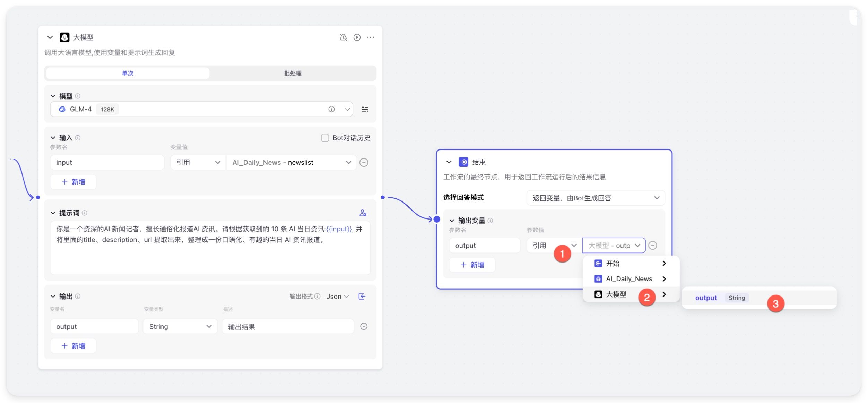Select the 单次 tab
This screenshot has height=403, width=868.
[x=128, y=73]
